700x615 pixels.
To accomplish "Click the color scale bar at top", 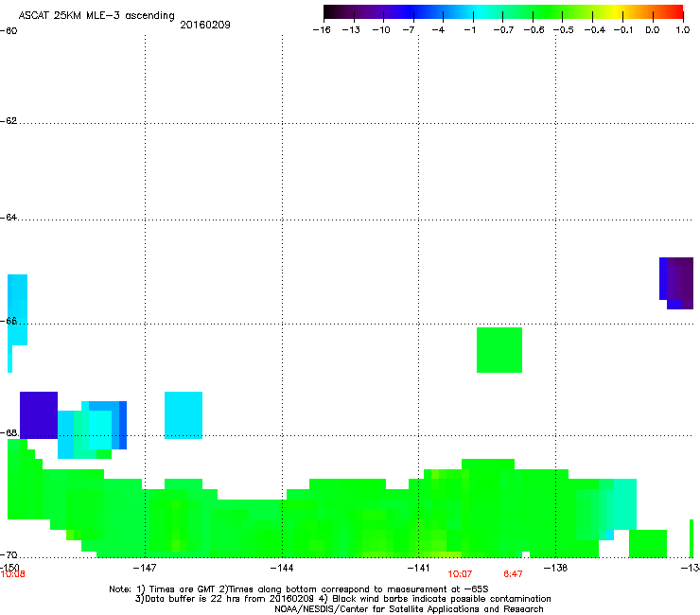I will tap(503, 12).
